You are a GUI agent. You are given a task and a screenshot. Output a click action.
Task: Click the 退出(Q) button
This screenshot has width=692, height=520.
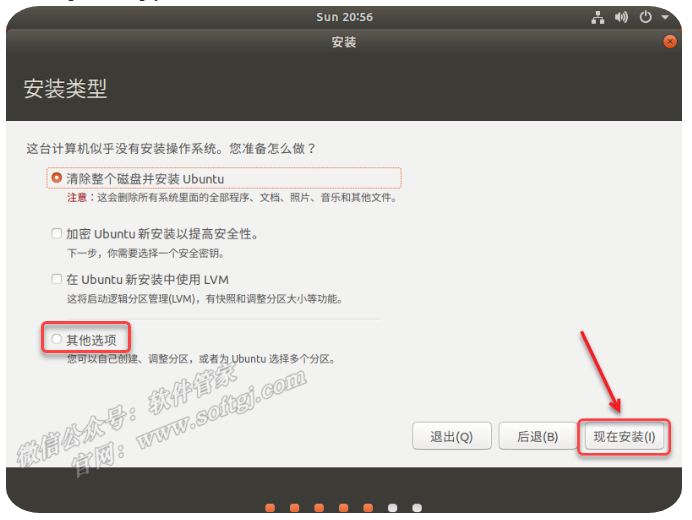[451, 436]
